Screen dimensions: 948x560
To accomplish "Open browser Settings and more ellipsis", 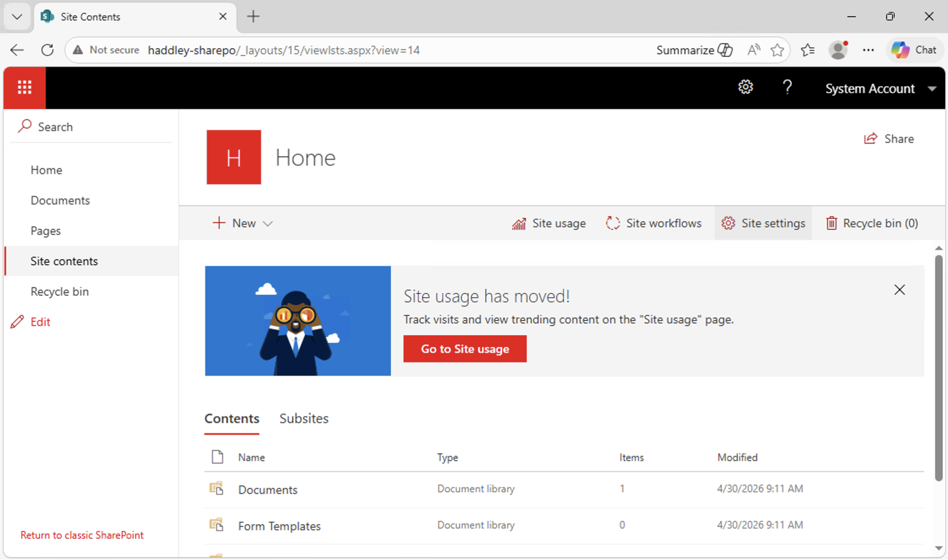I will tap(868, 50).
